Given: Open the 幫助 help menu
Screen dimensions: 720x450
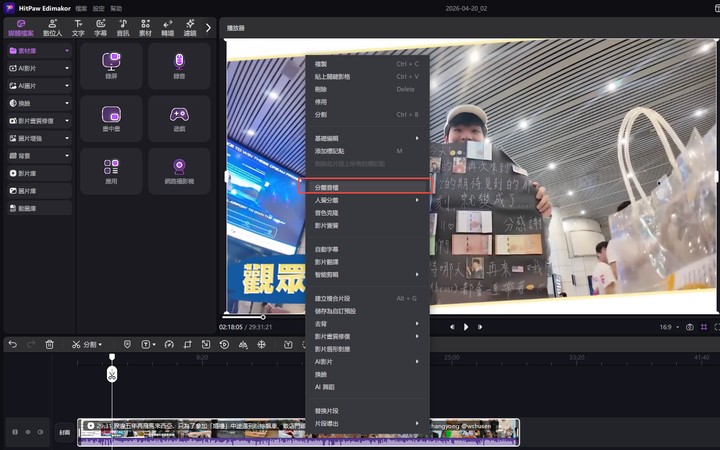Looking at the screenshot, I should 116,8.
